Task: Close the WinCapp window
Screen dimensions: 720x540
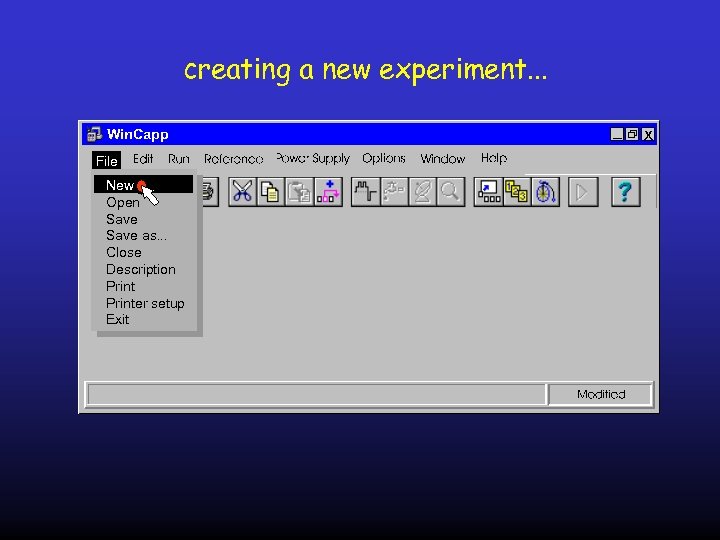Action: pyautogui.click(x=648, y=135)
